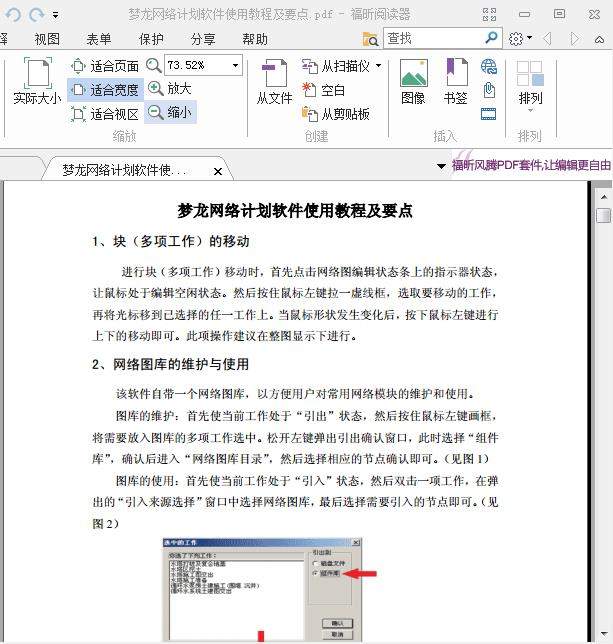Create a 空白 blank PDF

(x=324, y=90)
